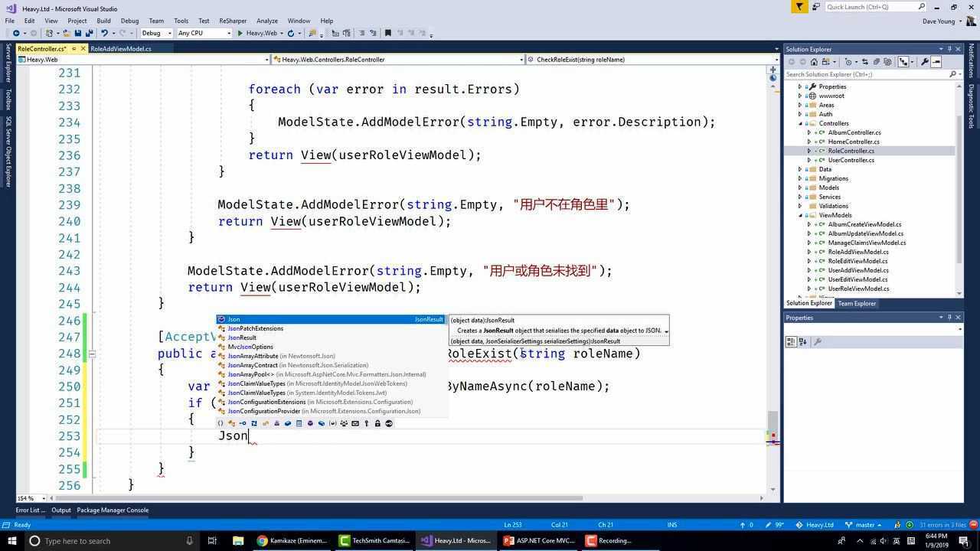Click the Navigate Backward toolbar icon
The height and width of the screenshot is (551, 980).
pyautogui.click(x=16, y=33)
